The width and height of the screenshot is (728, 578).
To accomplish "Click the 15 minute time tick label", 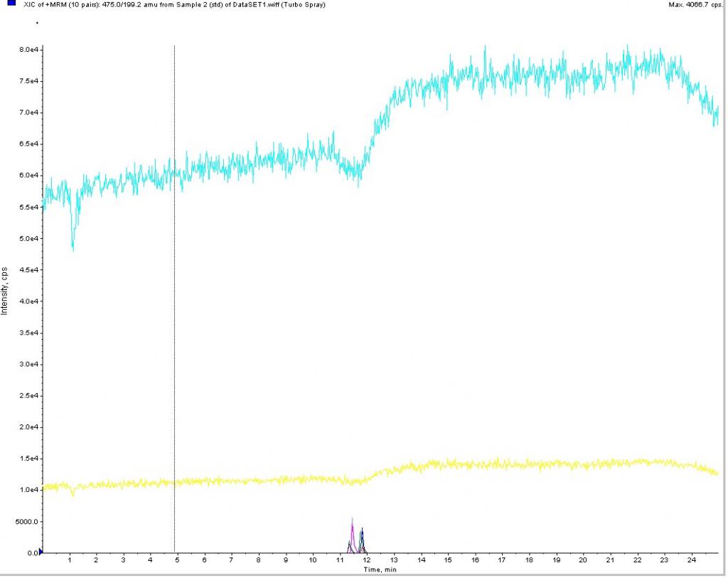I will point(448,560).
